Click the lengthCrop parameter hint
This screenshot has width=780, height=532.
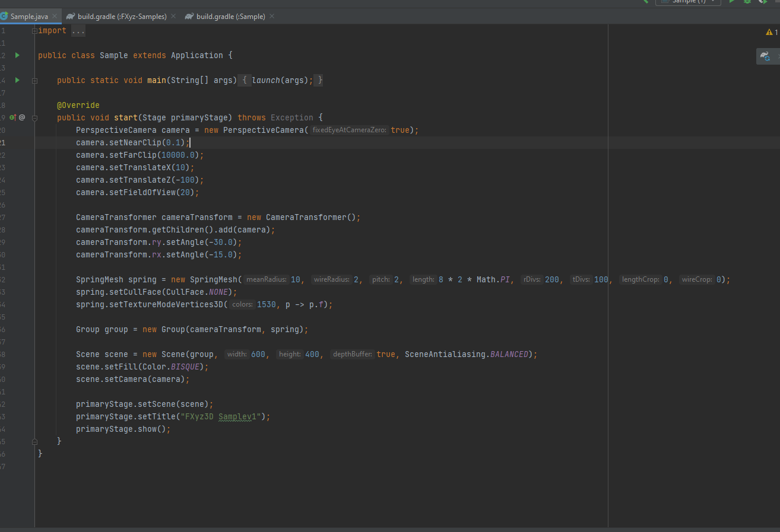pyautogui.click(x=641, y=279)
